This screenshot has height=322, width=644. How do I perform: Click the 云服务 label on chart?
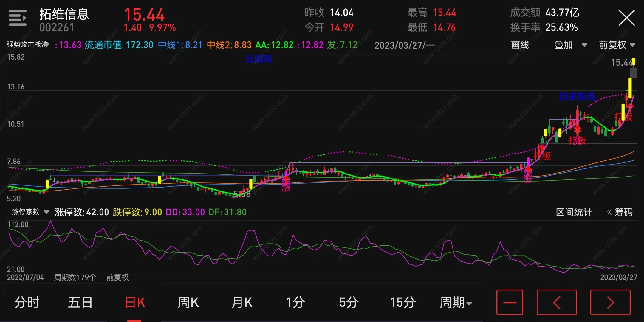[x=258, y=59]
